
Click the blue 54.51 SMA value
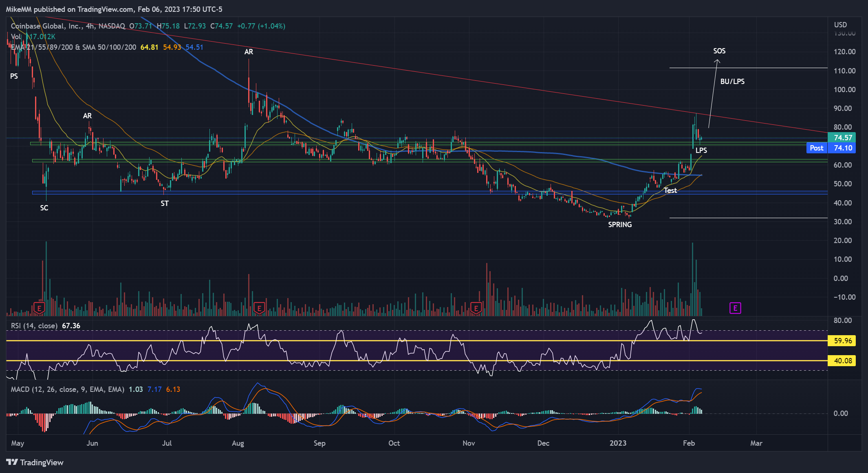(x=194, y=47)
